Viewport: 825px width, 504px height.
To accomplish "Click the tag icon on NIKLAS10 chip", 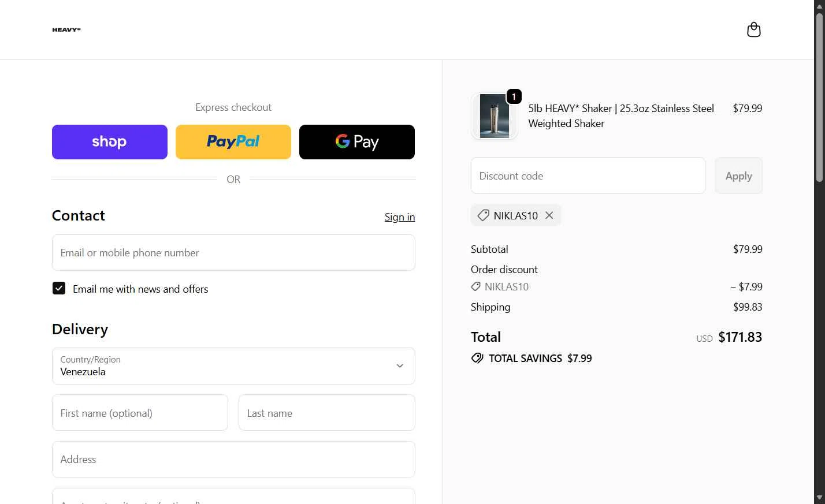I will tap(484, 215).
